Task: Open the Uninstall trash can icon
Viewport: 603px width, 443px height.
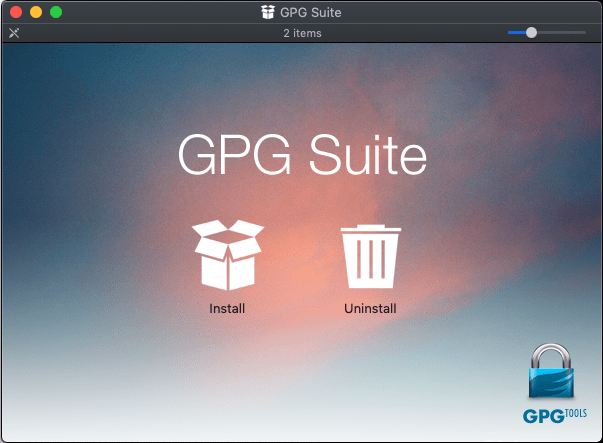Action: [x=371, y=256]
